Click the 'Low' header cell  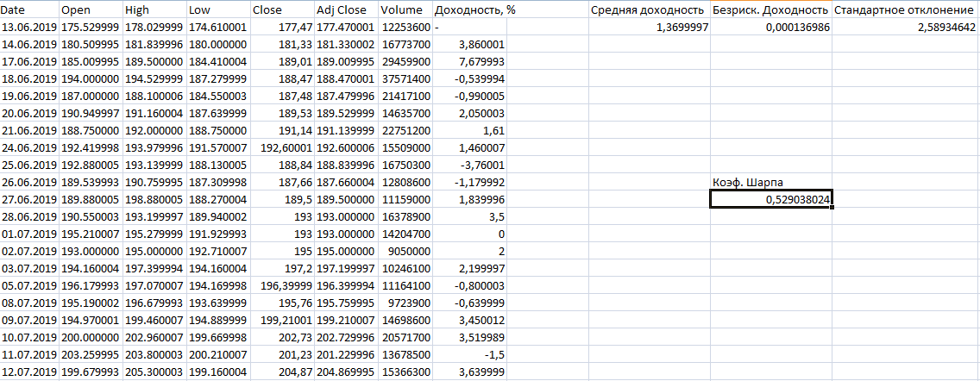[217, 9]
